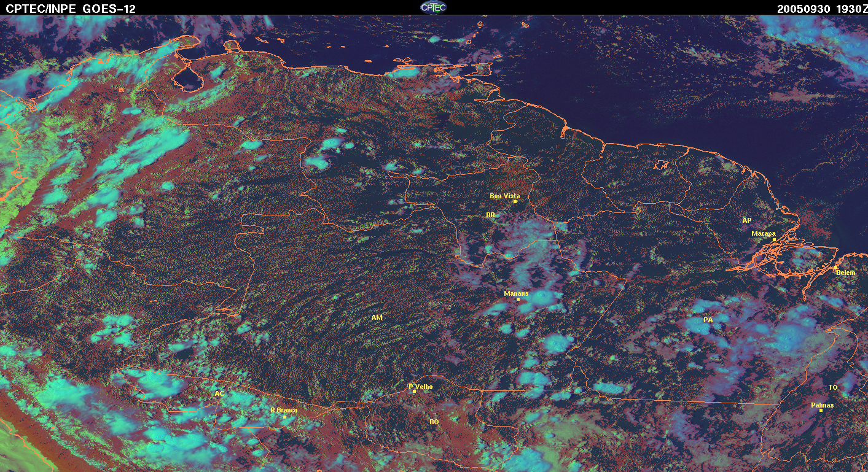
Task: Click the Boa Vista city label
Action: click(x=504, y=196)
